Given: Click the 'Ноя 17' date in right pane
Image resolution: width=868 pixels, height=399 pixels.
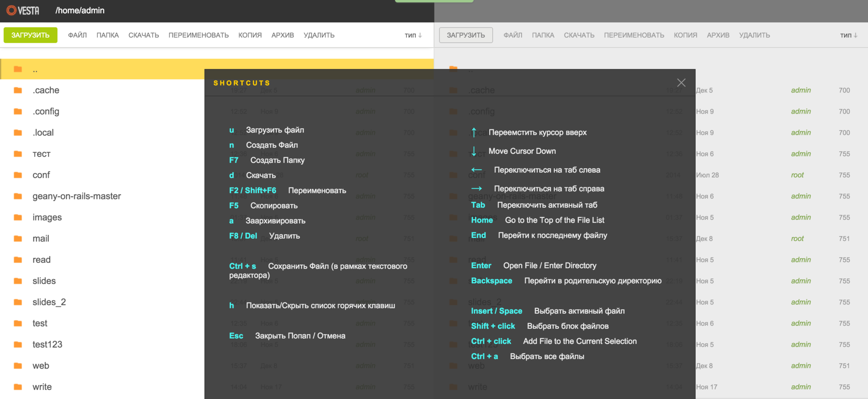Looking at the screenshot, I should 707,387.
